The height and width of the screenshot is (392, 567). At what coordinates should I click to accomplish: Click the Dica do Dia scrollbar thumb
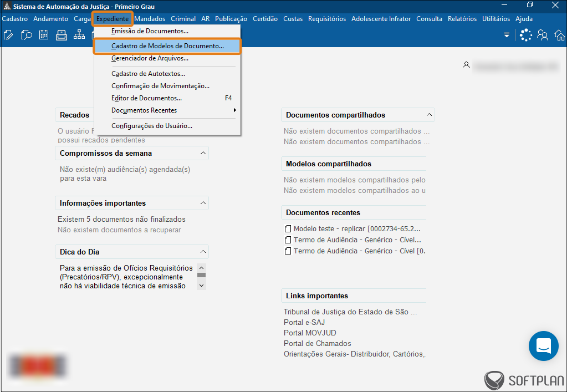[x=201, y=275]
